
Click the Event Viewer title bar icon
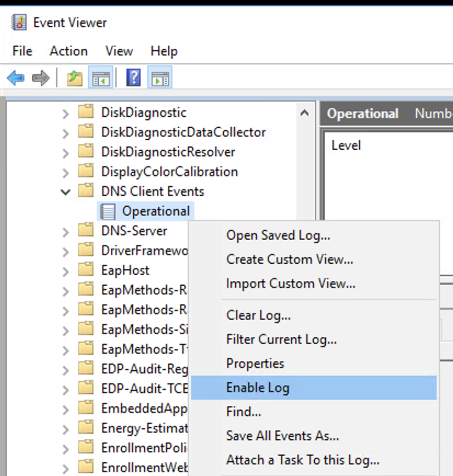coord(19,22)
